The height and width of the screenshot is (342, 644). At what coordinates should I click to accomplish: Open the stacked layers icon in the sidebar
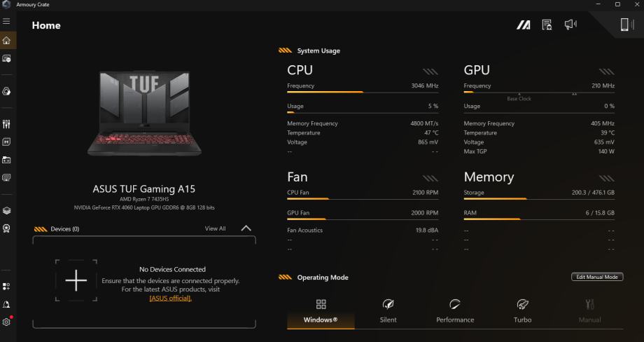(x=6, y=210)
